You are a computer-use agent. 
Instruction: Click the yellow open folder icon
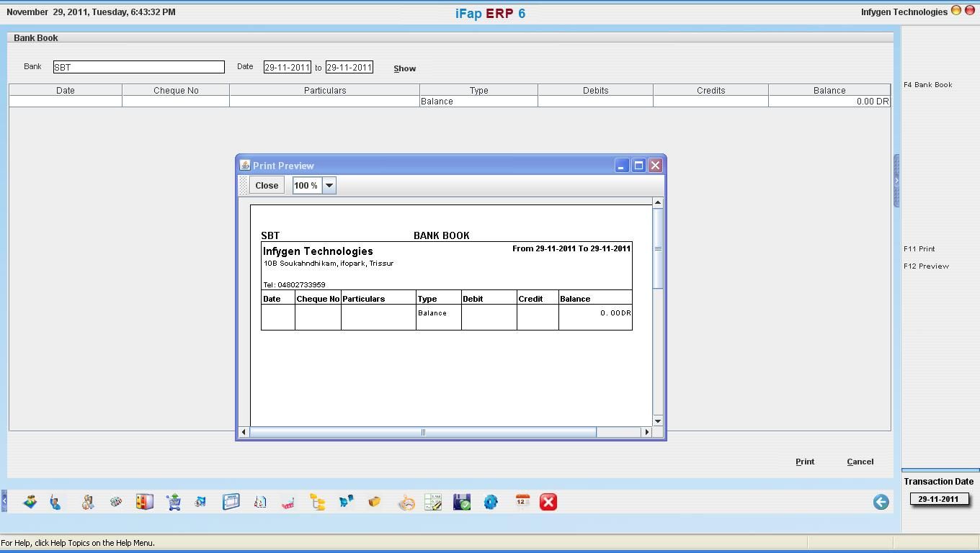[x=374, y=502]
